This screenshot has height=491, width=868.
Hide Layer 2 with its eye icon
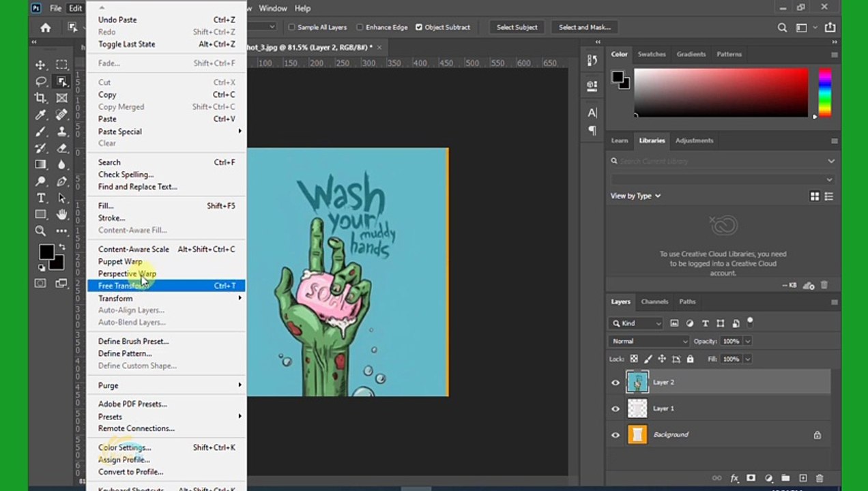616,383
